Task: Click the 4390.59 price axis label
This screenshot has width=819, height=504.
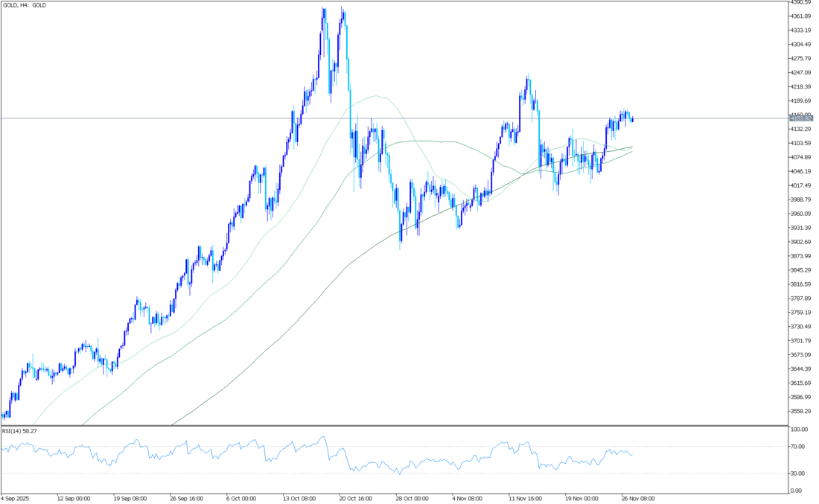Action: click(801, 3)
